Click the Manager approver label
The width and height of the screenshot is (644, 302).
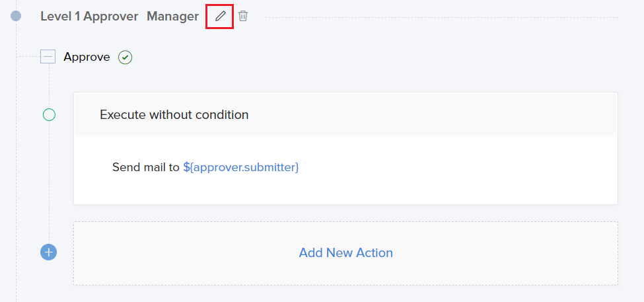[172, 17]
